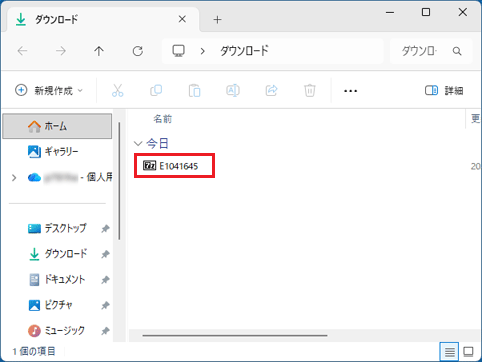Switch to large thumbnails view button
The width and height of the screenshot is (482, 362).
(468, 351)
